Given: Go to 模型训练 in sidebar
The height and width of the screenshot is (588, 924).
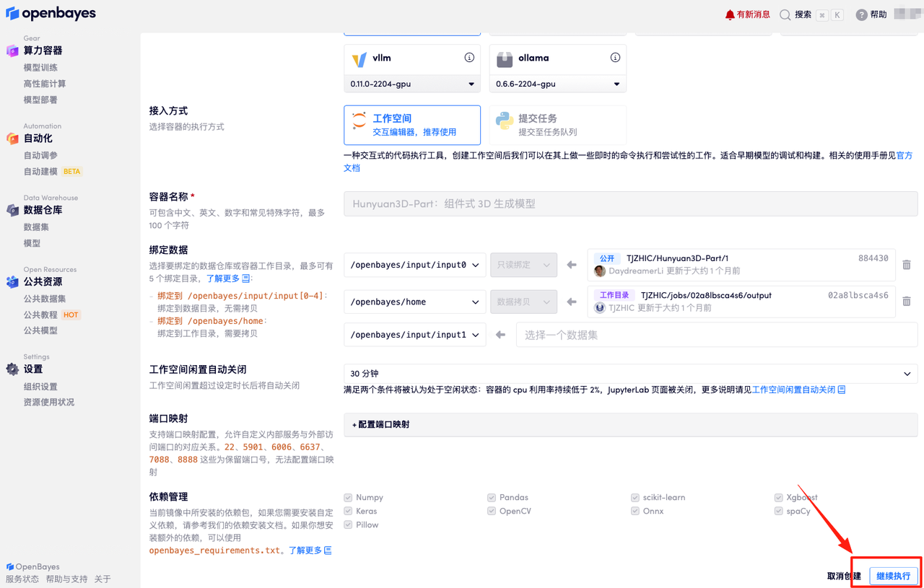Looking at the screenshot, I should [40, 68].
